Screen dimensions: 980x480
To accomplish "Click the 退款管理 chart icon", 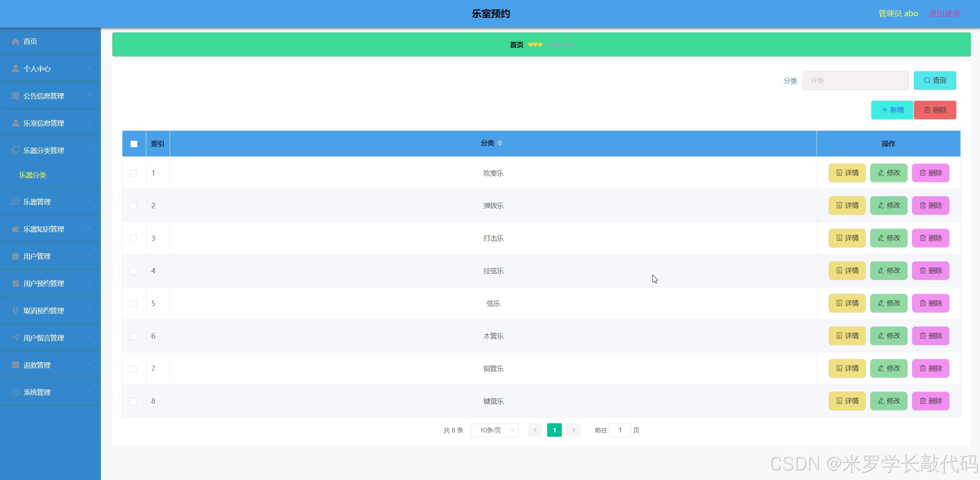I will pos(15,365).
